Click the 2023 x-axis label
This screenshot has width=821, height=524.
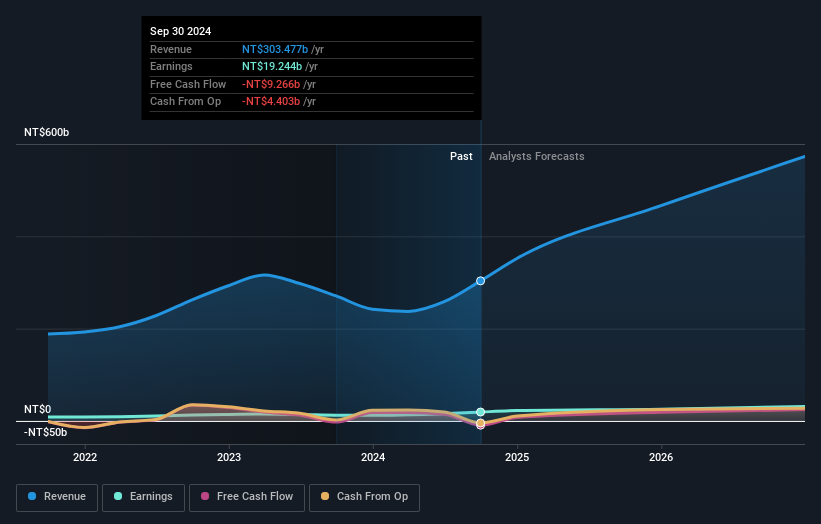pyautogui.click(x=229, y=458)
